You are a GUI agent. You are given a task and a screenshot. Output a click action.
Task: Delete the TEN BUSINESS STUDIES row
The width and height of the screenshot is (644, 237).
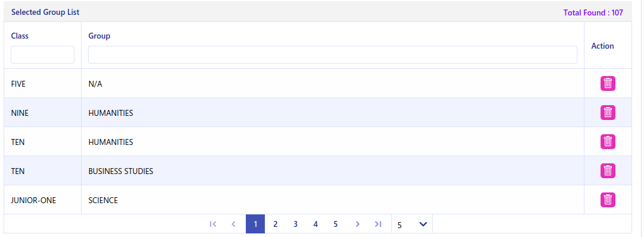tap(608, 170)
